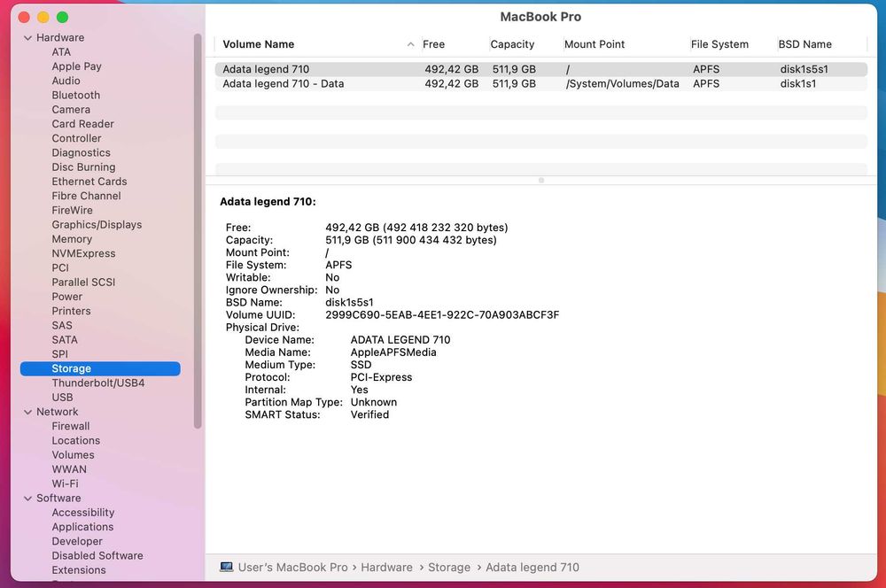Select WWAN under Network
This screenshot has height=588, width=886.
click(69, 469)
